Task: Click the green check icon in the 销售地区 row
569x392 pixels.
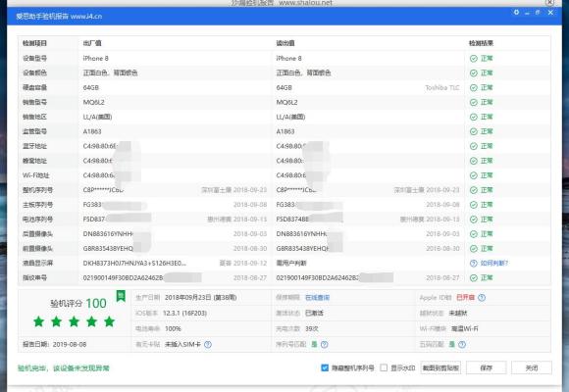Action: [474, 118]
